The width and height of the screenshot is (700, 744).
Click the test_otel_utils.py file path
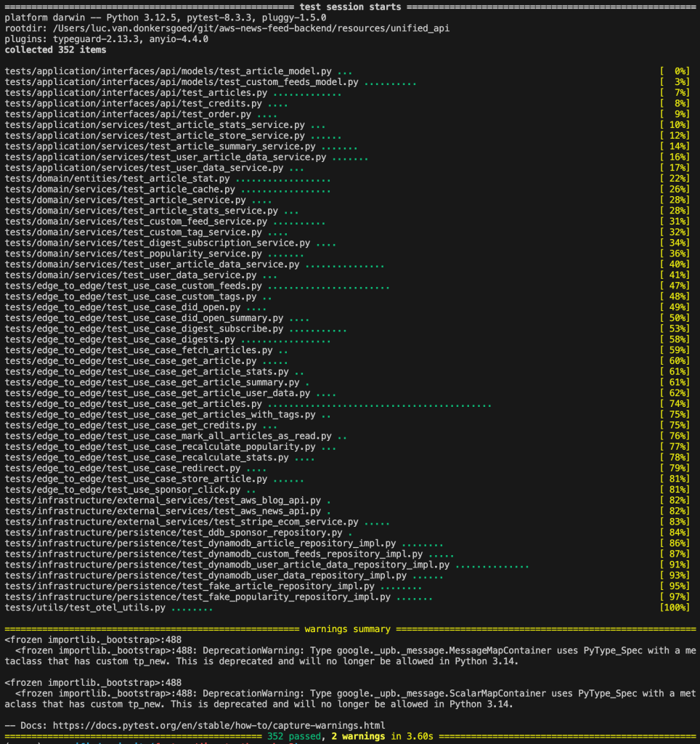[x=85, y=607]
